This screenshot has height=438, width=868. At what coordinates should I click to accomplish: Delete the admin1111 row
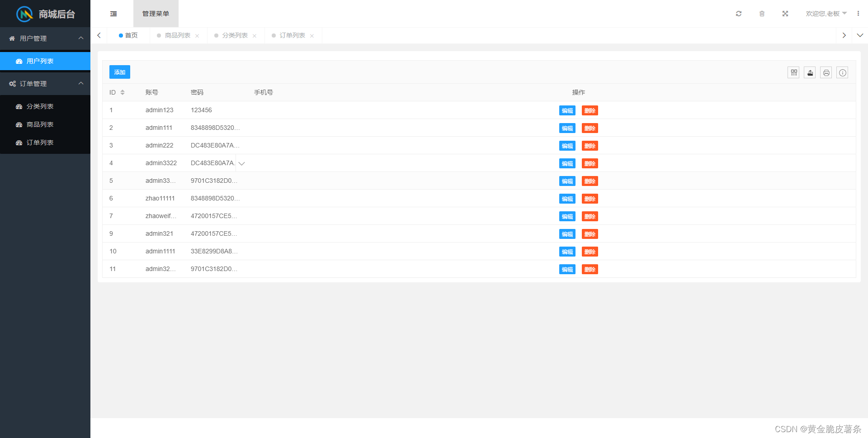pos(590,252)
